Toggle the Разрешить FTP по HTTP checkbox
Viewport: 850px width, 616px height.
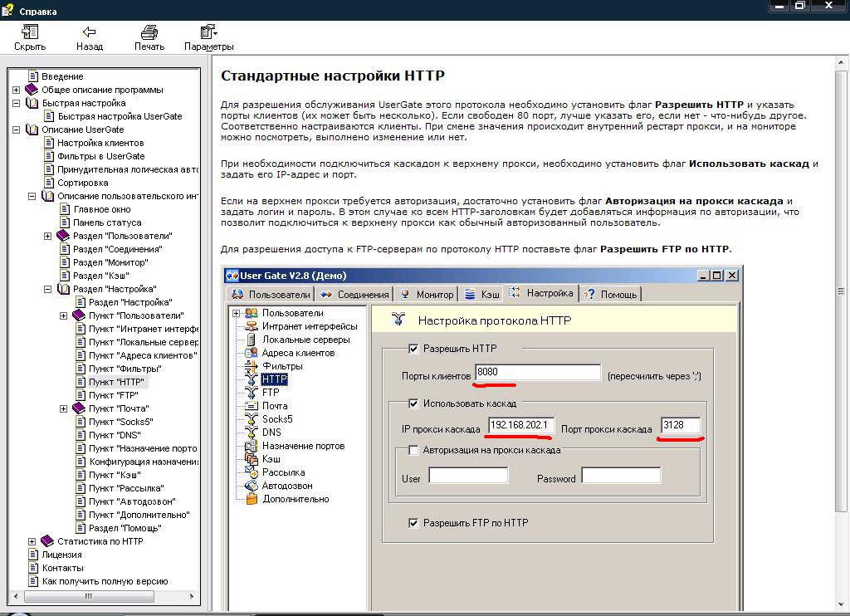(x=413, y=523)
